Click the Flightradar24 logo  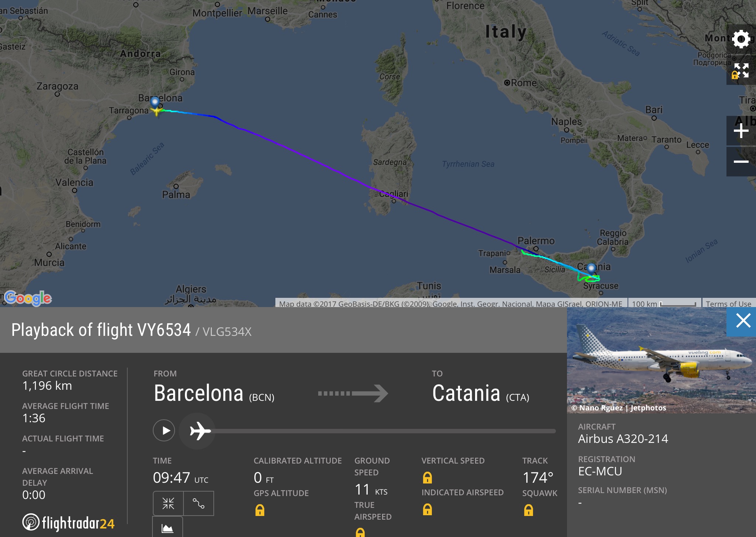point(69,523)
